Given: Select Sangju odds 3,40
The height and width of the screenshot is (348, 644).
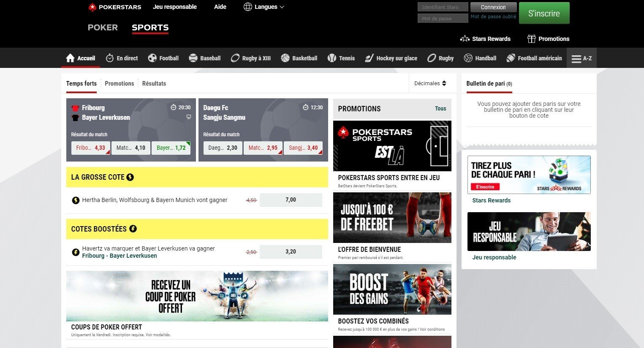Looking at the screenshot, I should pos(303,148).
